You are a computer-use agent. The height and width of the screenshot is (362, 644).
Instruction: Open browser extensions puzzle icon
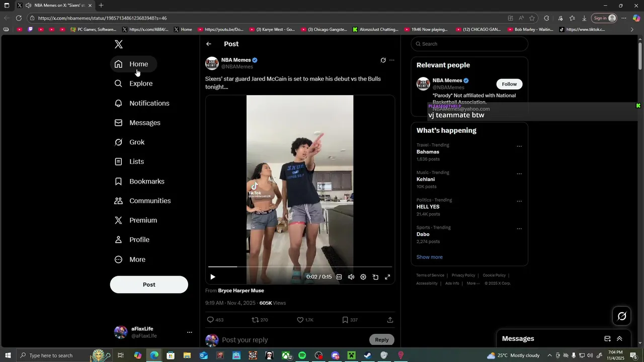point(546,18)
